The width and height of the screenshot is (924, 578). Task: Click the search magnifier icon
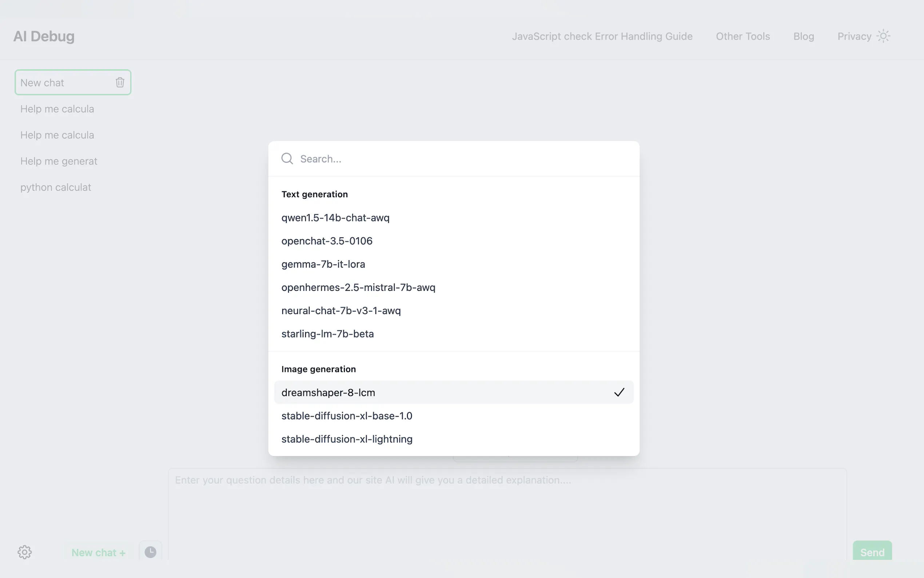click(x=287, y=159)
